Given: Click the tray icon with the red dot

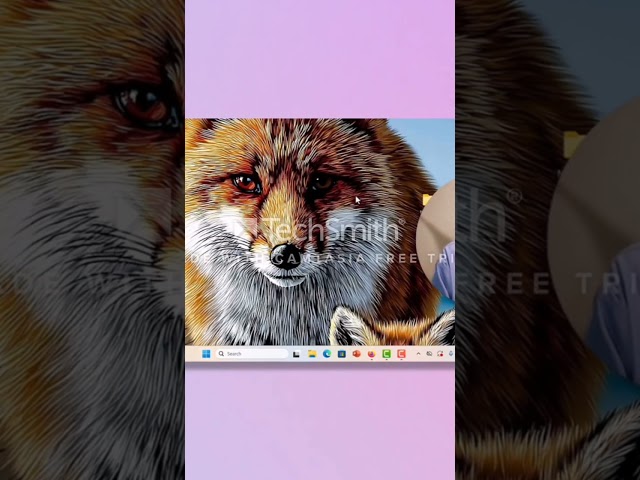Looking at the screenshot, I should [x=440, y=354].
